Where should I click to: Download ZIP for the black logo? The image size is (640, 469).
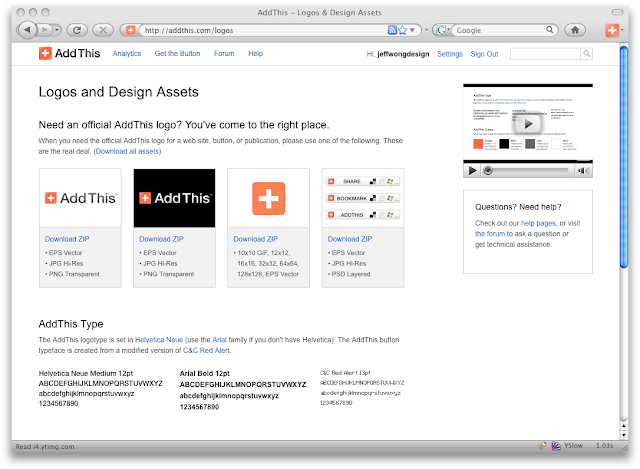click(x=161, y=239)
